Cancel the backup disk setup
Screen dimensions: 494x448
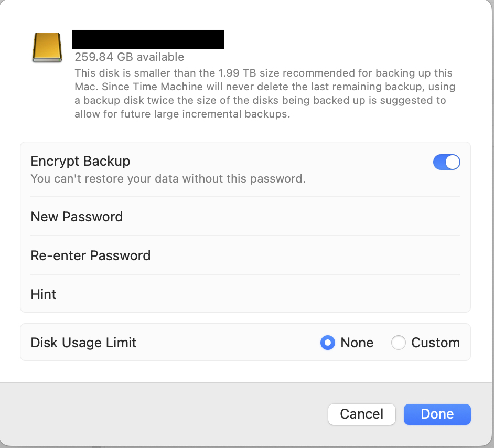click(x=362, y=414)
